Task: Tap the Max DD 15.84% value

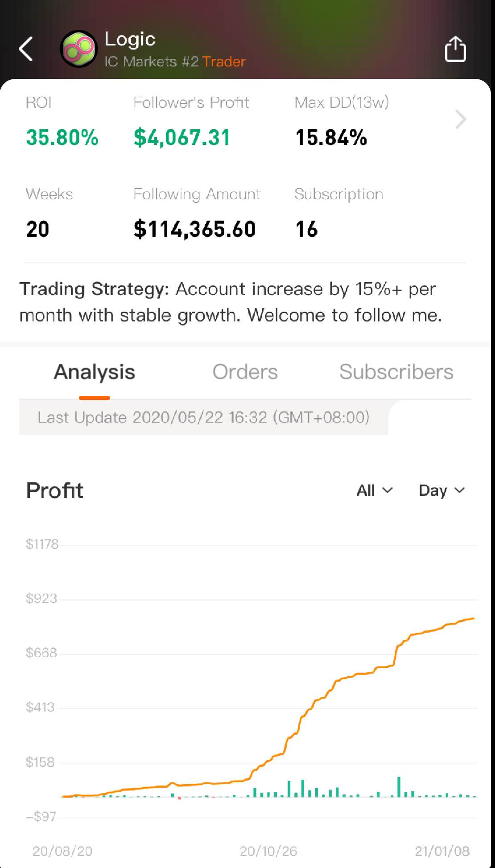Action: point(331,137)
